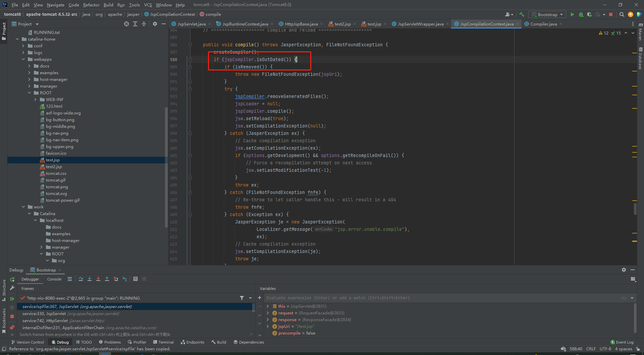The width and height of the screenshot is (644, 355).
Task: Select the opened file in Project view
Action: [x=126, y=24]
